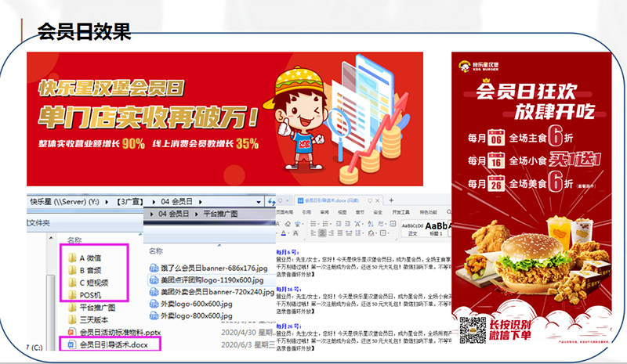Click the 名称 column header above A 微信
Viewport: 627px width, 364px height.
(74, 240)
